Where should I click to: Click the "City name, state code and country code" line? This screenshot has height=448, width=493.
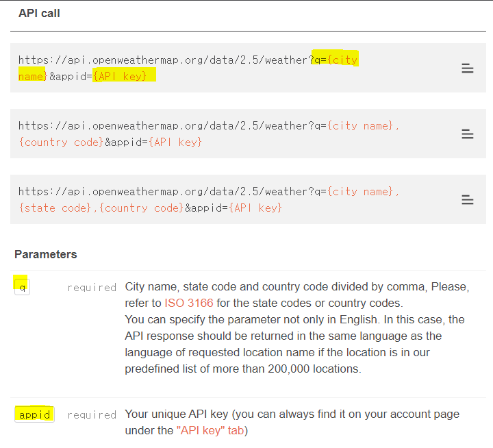coord(296,286)
